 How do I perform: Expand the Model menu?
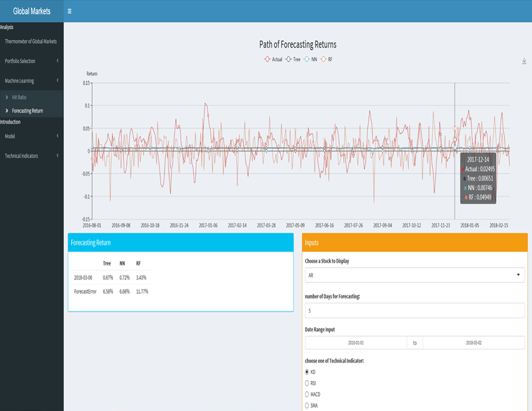(x=32, y=136)
